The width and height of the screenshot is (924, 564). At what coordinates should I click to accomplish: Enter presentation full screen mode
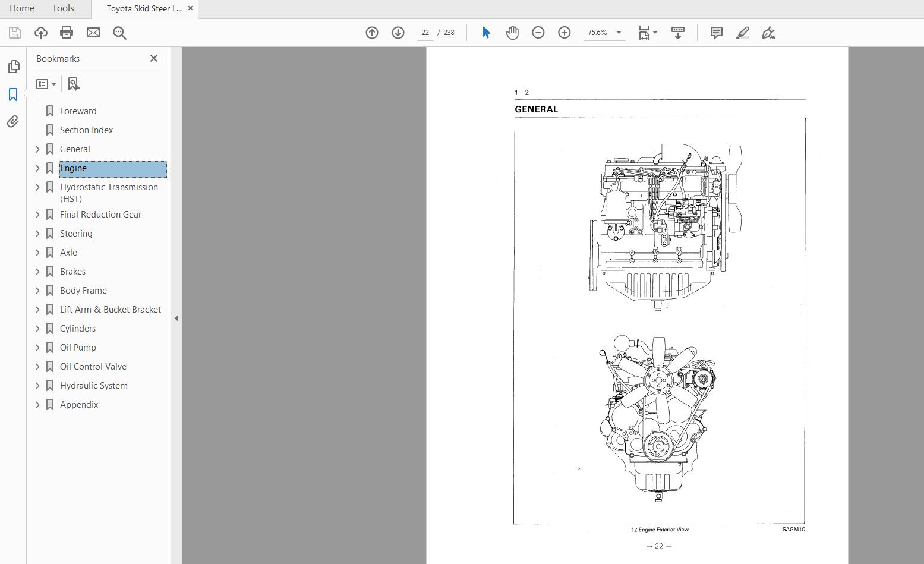tap(677, 33)
